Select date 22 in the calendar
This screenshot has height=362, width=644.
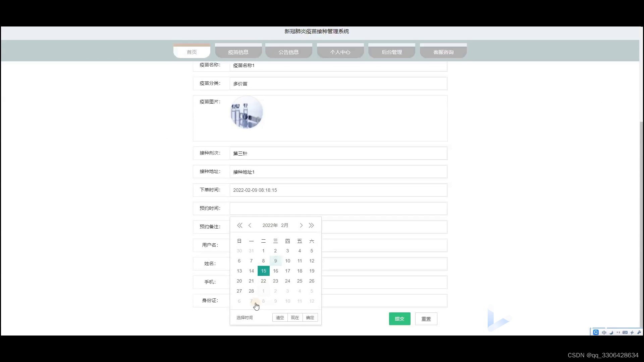263,281
